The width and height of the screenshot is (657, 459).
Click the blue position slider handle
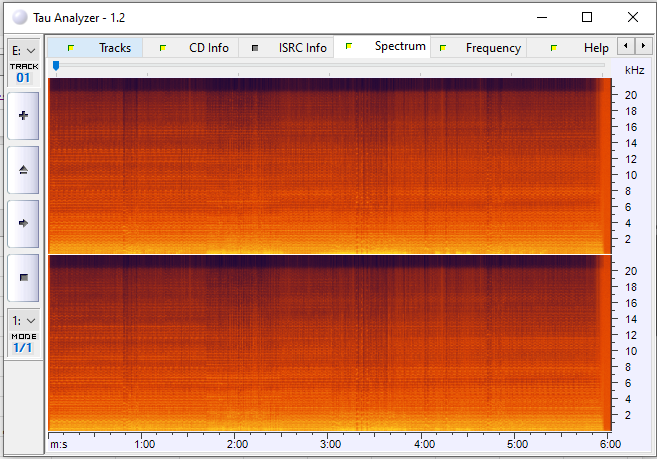click(x=56, y=66)
